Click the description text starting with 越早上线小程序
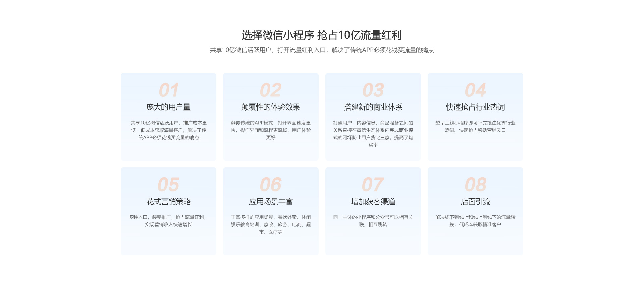The height and width of the screenshot is (289, 644). [x=475, y=126]
